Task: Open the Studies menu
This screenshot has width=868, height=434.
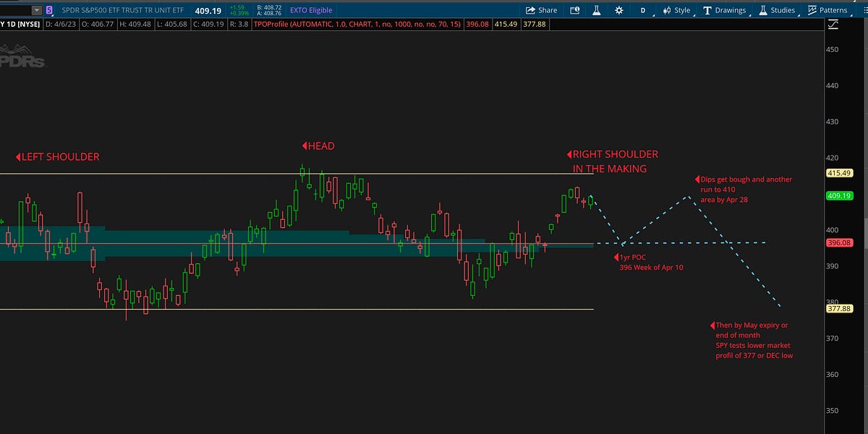Action: (x=783, y=9)
